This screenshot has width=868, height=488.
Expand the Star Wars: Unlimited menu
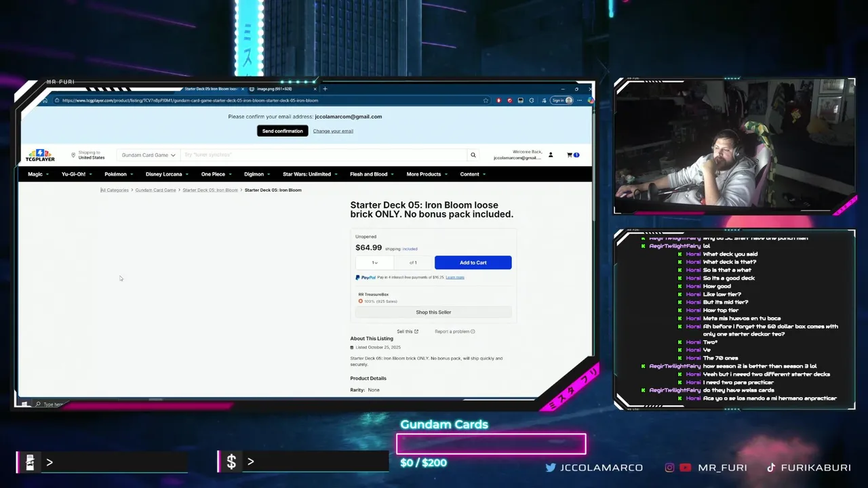pyautogui.click(x=311, y=174)
